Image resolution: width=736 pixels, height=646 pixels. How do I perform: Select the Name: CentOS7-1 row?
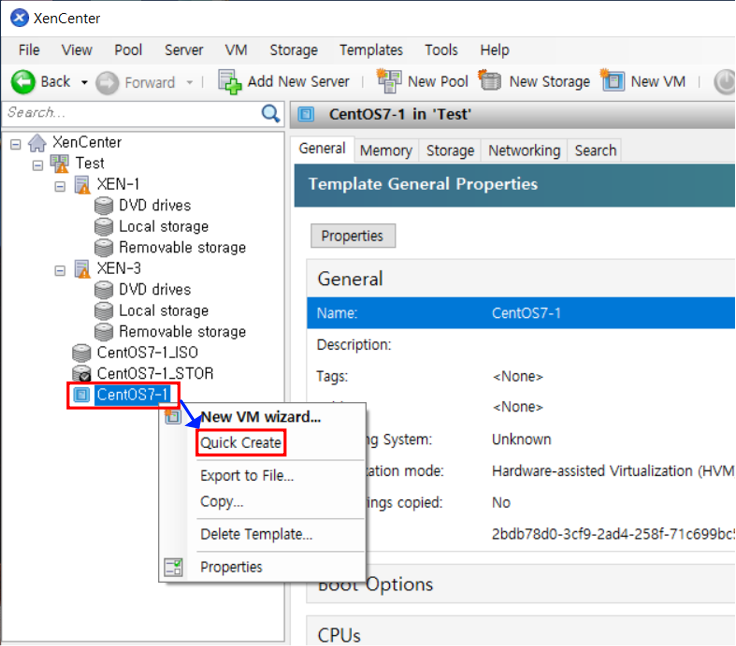tap(521, 313)
